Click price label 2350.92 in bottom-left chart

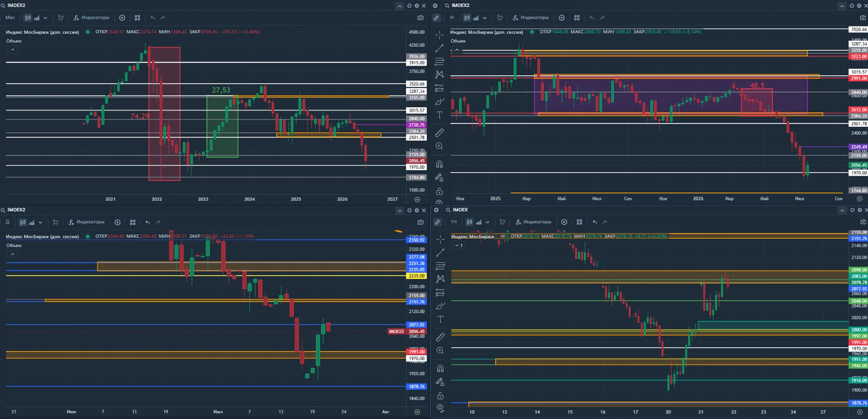click(416, 240)
